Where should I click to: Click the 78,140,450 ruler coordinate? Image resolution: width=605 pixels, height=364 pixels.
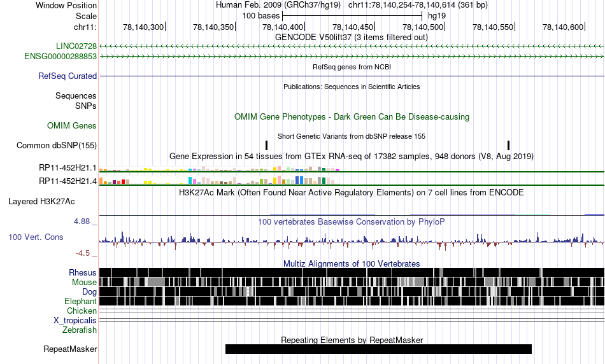[353, 27]
